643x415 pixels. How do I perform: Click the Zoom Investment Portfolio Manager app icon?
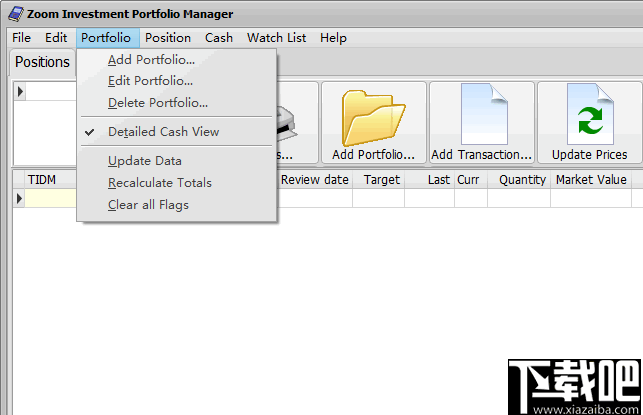(16, 14)
